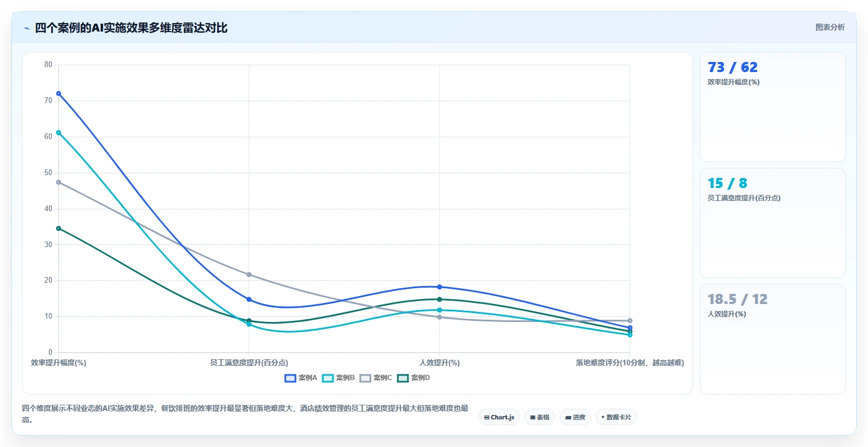Click the 员工满意度提升(百分点) axis label
This screenshot has width=868, height=447.
click(249, 363)
